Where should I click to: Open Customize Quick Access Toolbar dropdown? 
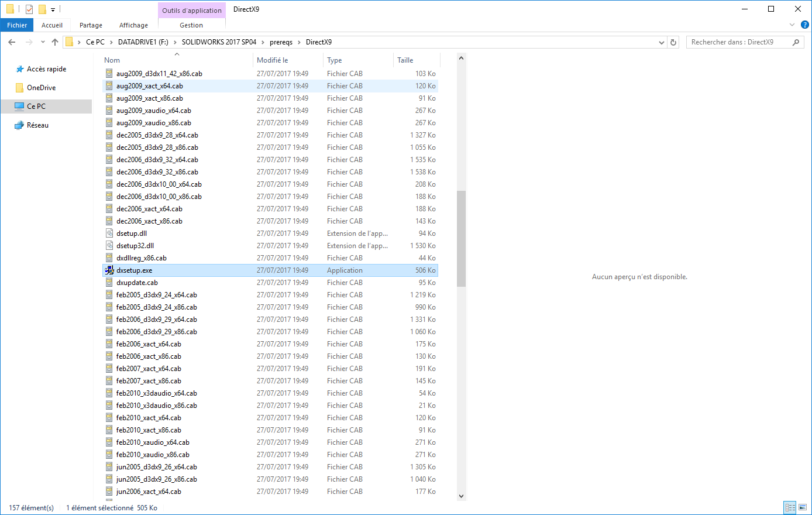tap(53, 10)
